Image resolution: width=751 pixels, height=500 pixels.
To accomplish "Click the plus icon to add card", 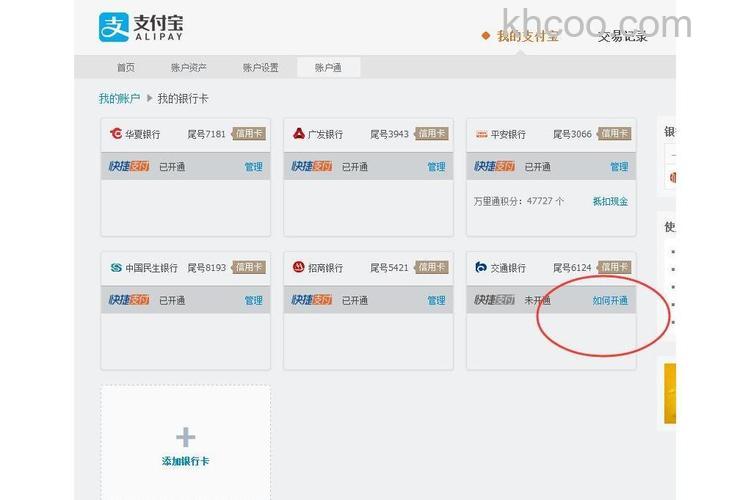I will coord(185,437).
